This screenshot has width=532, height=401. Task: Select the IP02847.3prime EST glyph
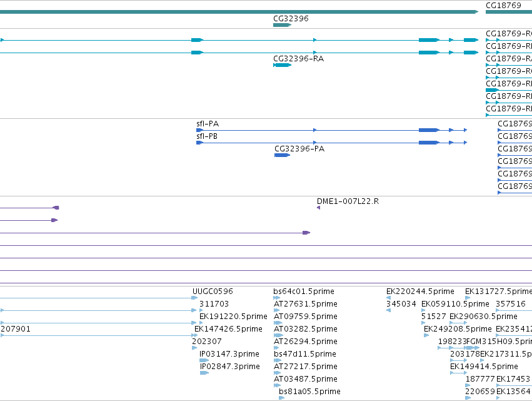(204, 373)
